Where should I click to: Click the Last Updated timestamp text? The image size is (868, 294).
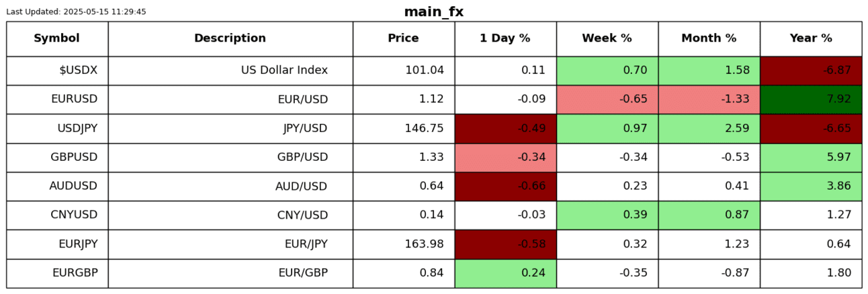coord(76,12)
